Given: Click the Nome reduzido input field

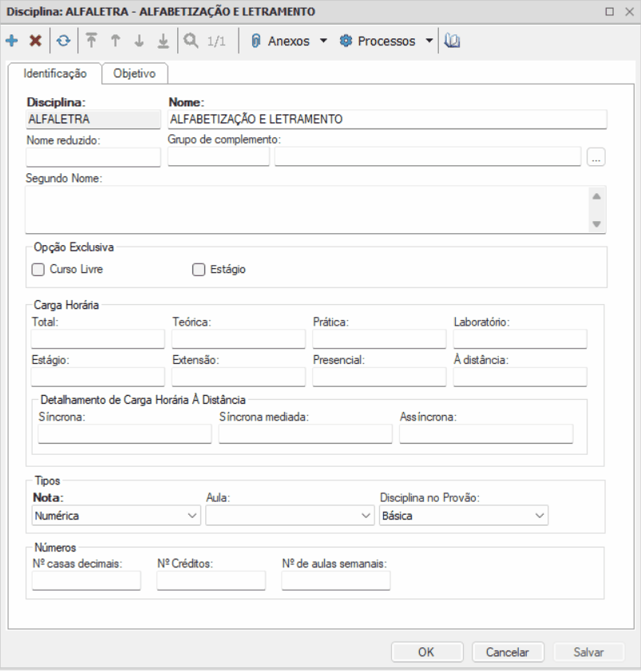Looking at the screenshot, I should coord(93,157).
